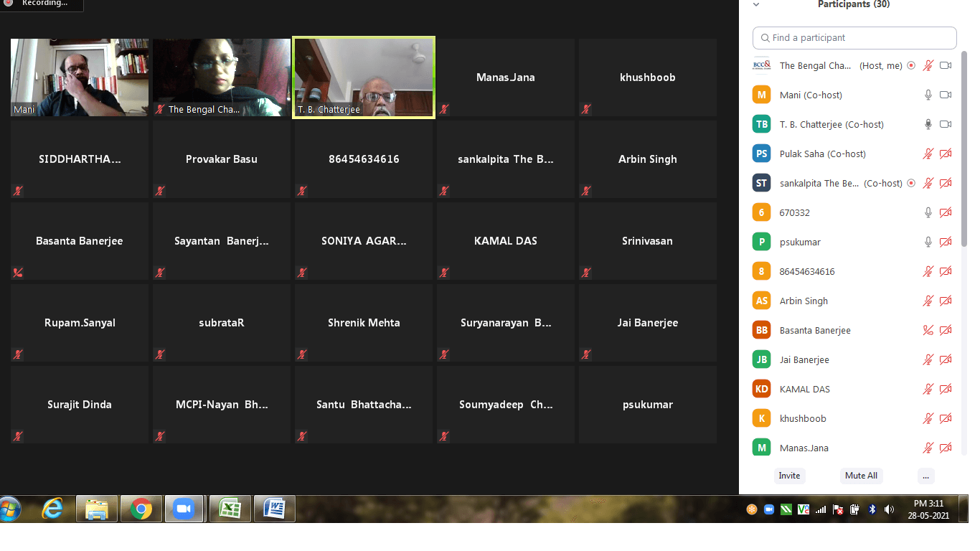Click the psukumar microphone icon in participants list
This screenshot has width=980, height=551.
928,242
